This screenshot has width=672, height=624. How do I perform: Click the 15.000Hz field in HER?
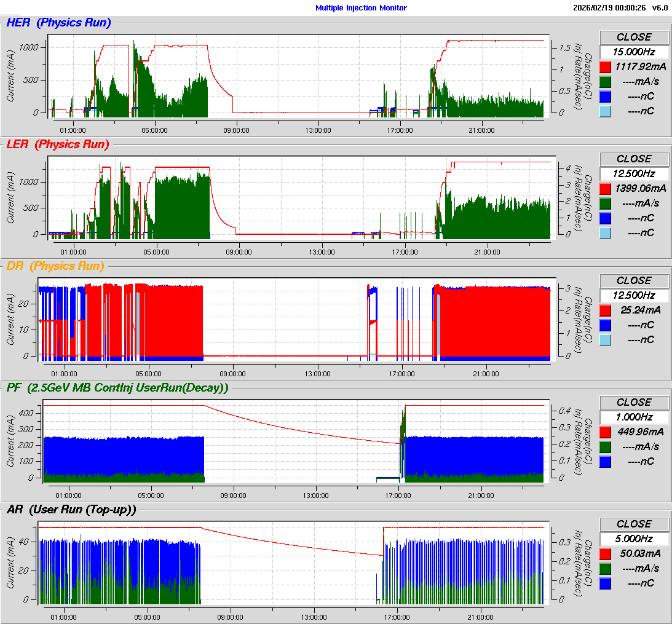[x=634, y=52]
